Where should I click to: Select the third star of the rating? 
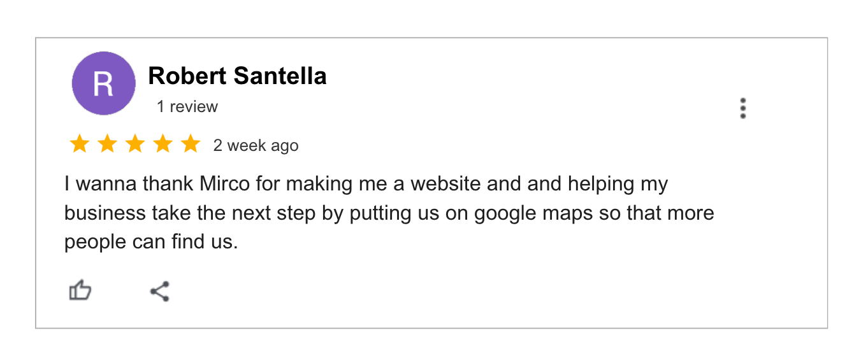coord(135,145)
